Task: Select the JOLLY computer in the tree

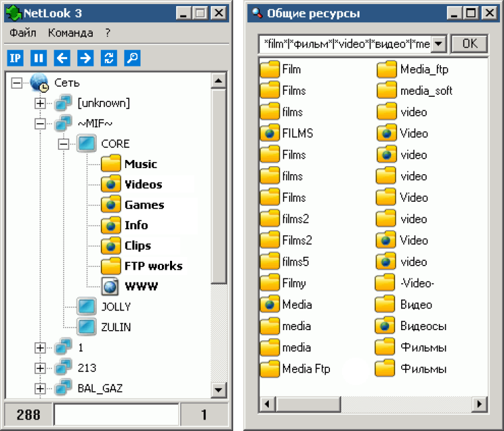Action: tap(116, 307)
